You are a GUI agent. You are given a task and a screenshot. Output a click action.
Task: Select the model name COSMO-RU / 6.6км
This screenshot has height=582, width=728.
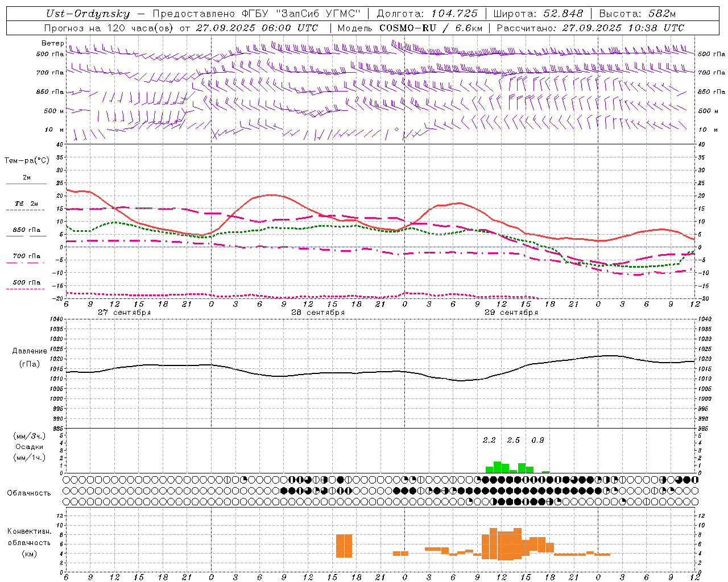click(431, 28)
